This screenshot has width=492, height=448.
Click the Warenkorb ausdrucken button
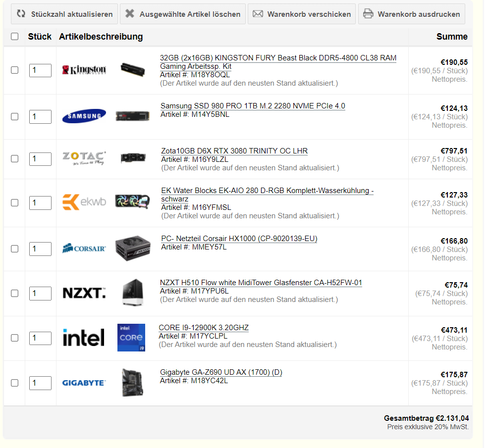[x=412, y=14]
